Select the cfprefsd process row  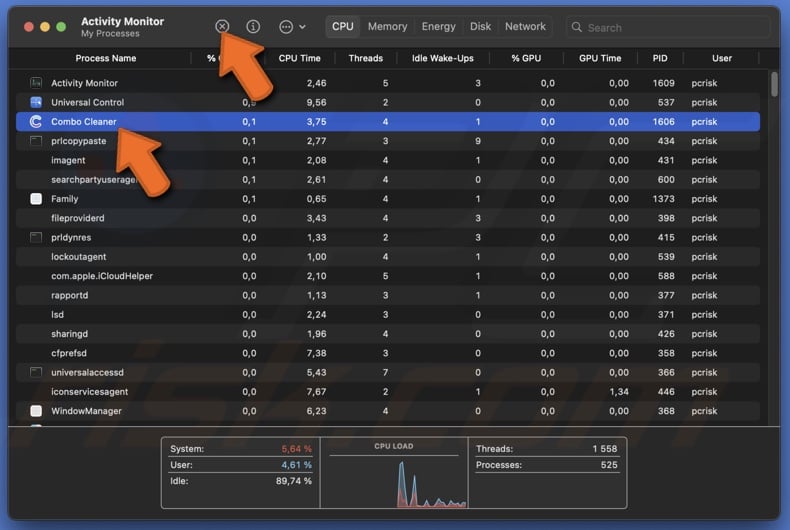pos(388,353)
